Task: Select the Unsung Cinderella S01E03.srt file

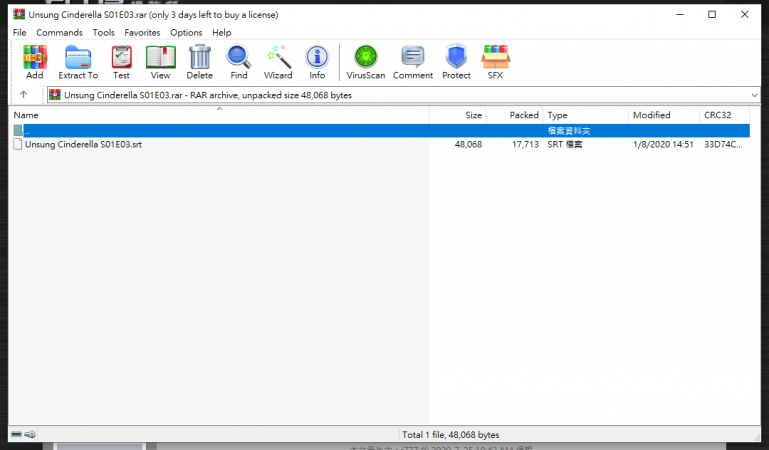Action: point(83,144)
